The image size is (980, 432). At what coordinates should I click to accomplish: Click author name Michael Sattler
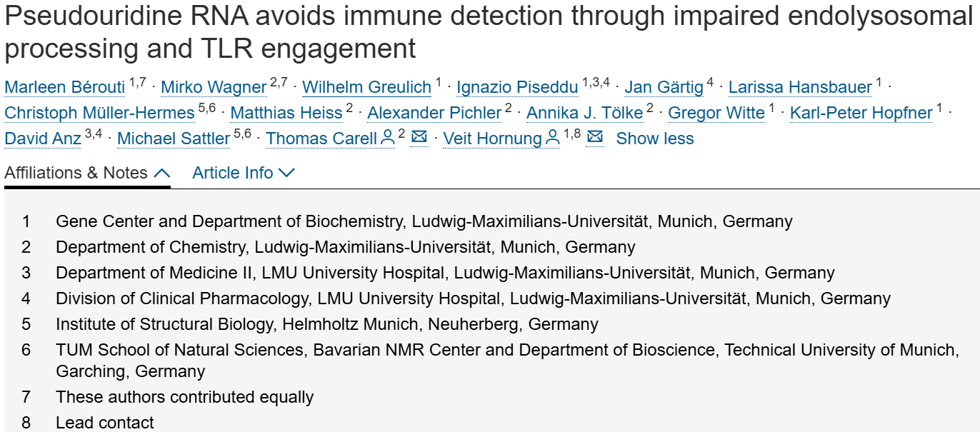click(174, 139)
